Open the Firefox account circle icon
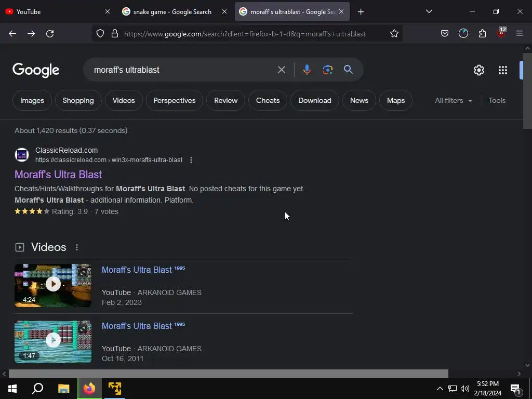Image resolution: width=532 pixels, height=399 pixels. click(x=463, y=34)
